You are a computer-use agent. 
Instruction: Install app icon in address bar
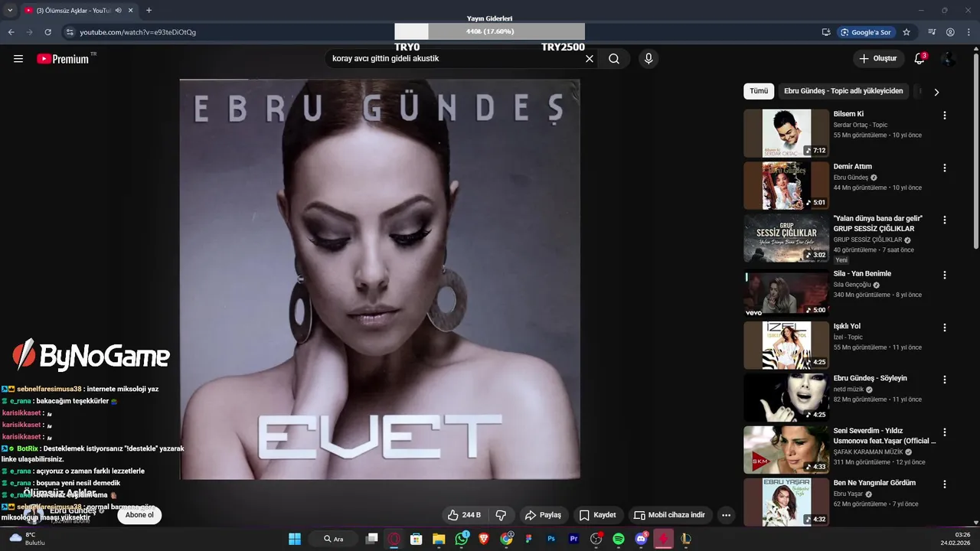[x=826, y=32]
